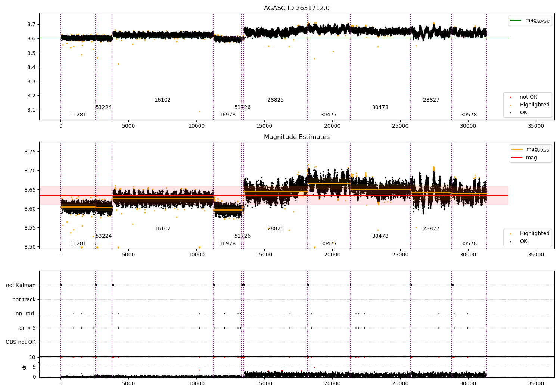
Task: Click obsid label 11281 in Magnitude Estimates plot
Action: click(78, 244)
